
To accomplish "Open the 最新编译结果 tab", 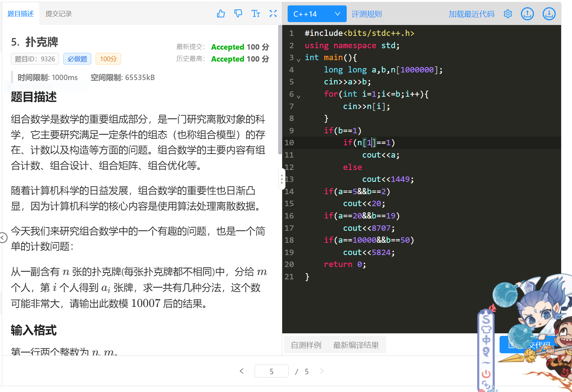I will tap(356, 345).
